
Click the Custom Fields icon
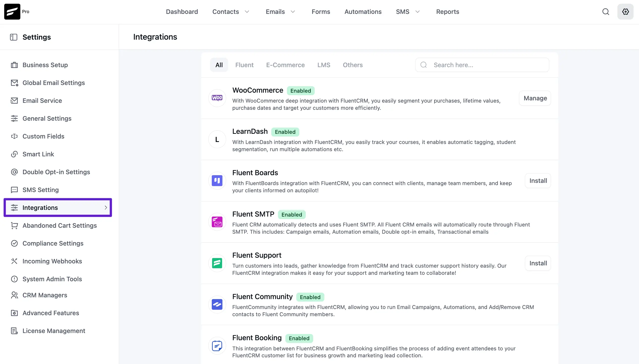pos(14,136)
